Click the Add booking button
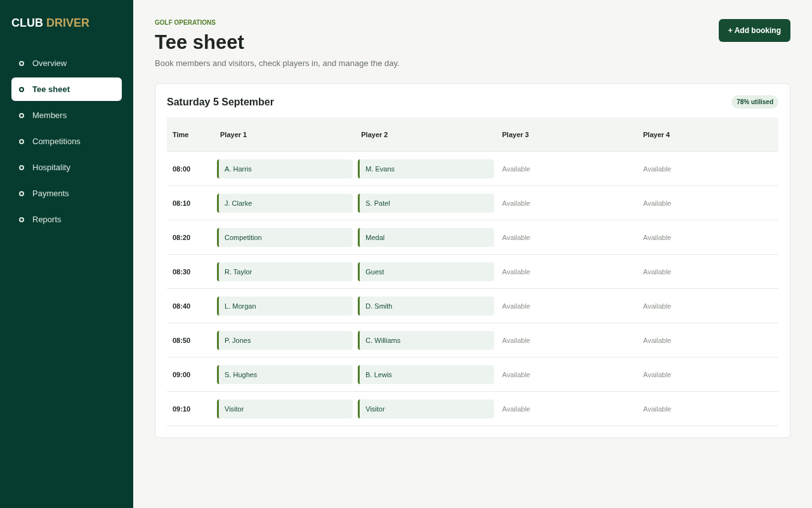This screenshot has width=812, height=508. [754, 30]
